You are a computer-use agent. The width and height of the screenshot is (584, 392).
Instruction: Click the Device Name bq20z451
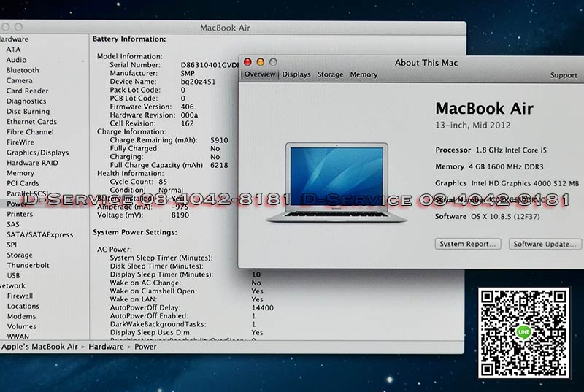[198, 82]
